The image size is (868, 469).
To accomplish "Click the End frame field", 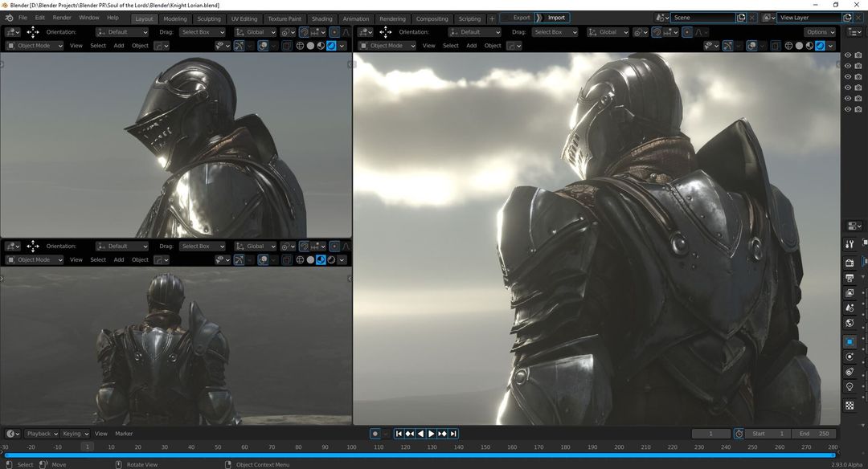I will point(813,434).
